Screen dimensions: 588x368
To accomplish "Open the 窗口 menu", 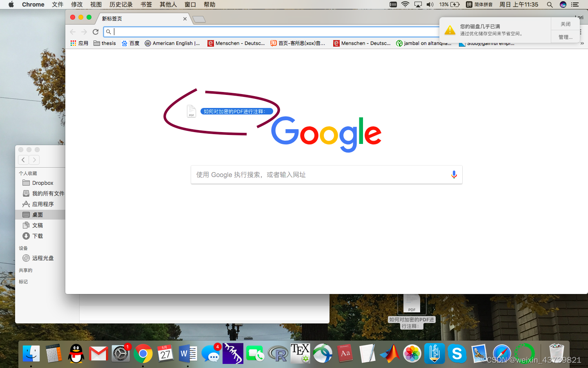I will (190, 4).
